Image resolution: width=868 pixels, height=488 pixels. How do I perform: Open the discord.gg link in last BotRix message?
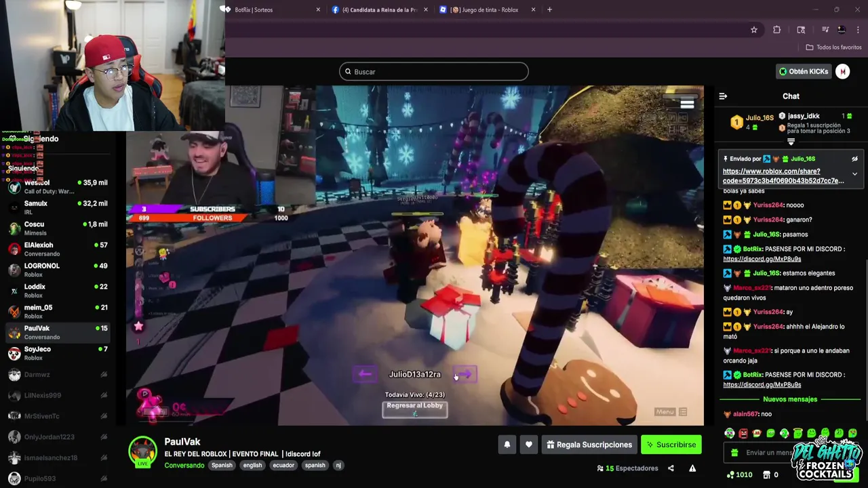click(762, 385)
